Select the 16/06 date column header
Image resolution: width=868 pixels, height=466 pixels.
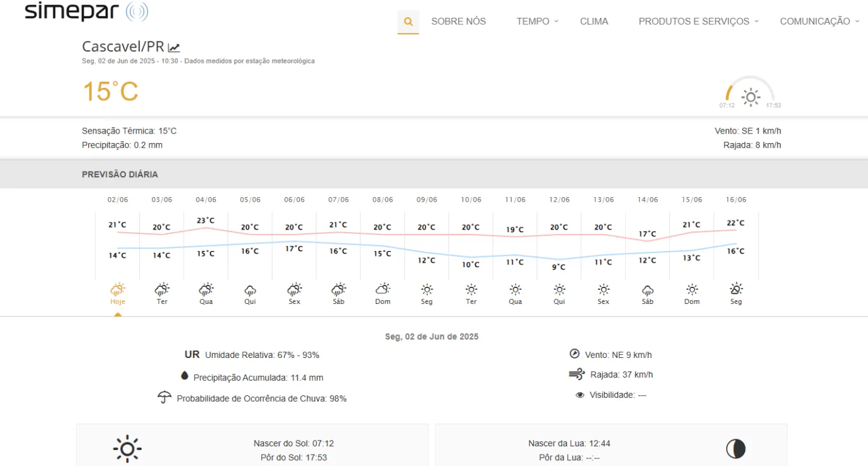(736, 200)
